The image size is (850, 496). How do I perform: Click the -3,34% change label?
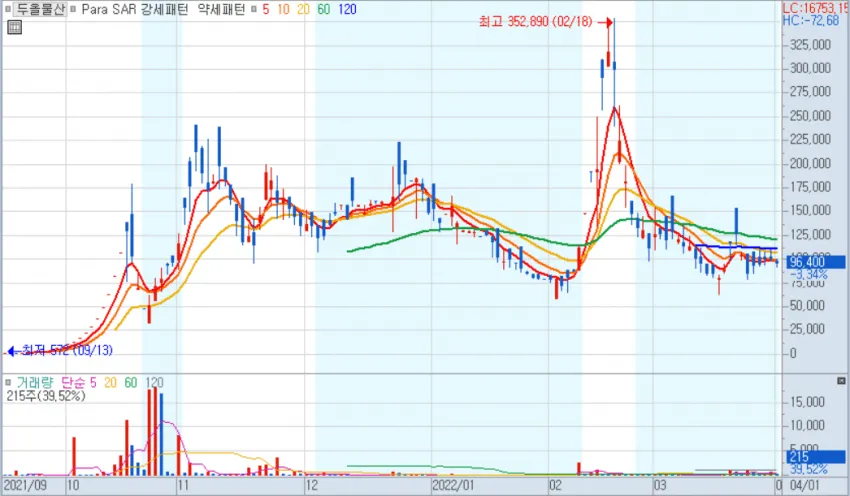808,274
